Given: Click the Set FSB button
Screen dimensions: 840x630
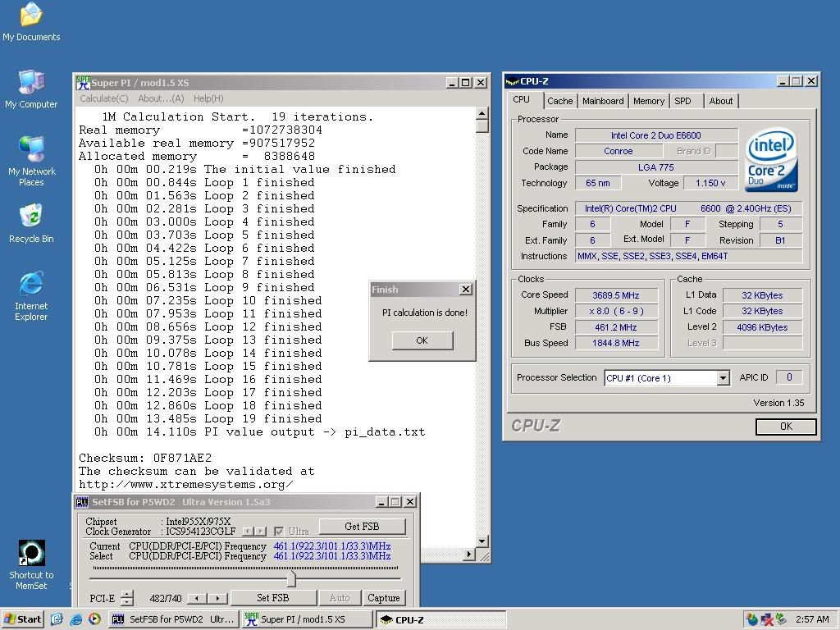Looking at the screenshot, I should tap(272, 598).
